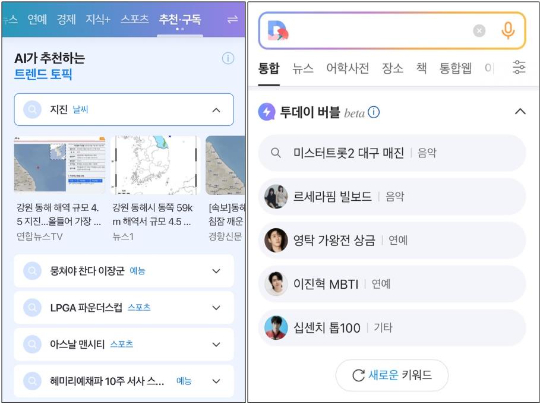The width and height of the screenshot is (540, 403).
Task: Click the 트렌드 토픽 heading link
Action: tap(43, 74)
